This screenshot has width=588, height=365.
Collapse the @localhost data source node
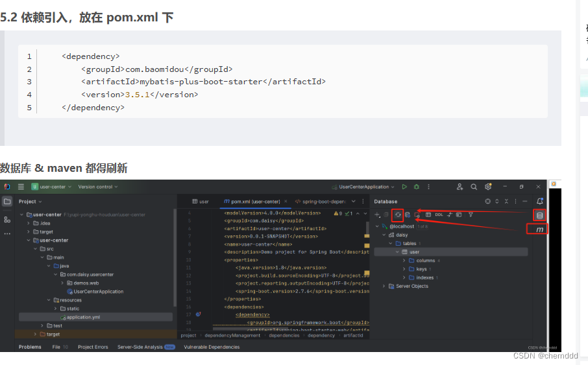(377, 226)
